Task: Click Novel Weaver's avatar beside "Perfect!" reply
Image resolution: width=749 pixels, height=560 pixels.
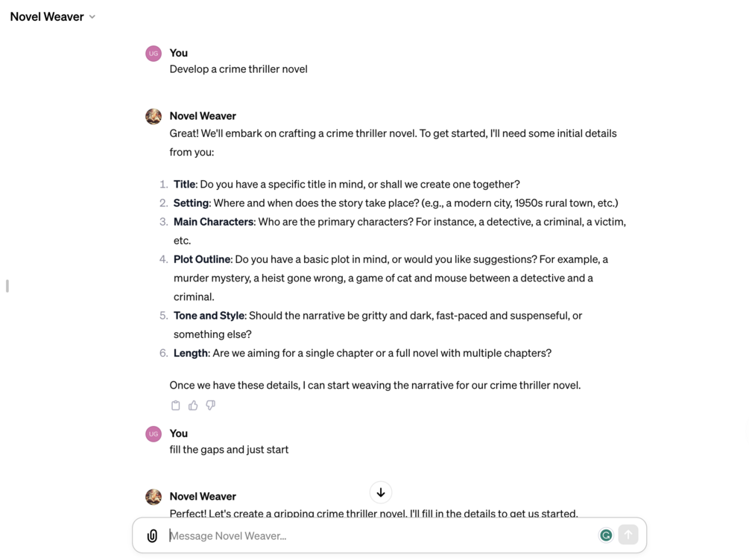Action: point(154,497)
